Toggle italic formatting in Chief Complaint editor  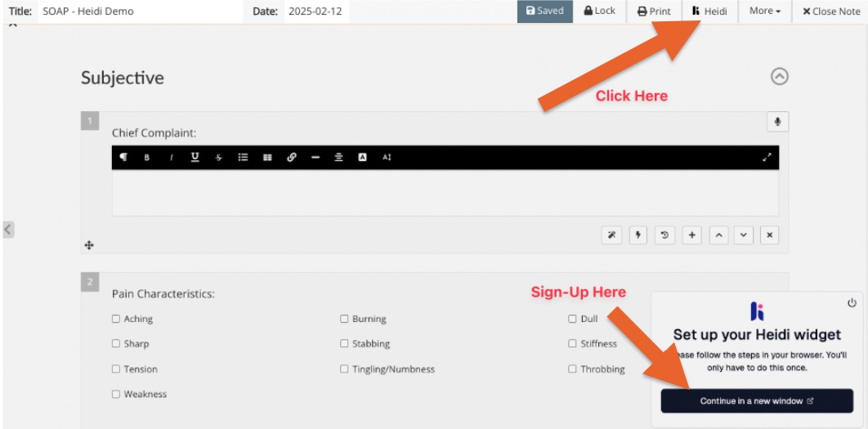point(171,157)
